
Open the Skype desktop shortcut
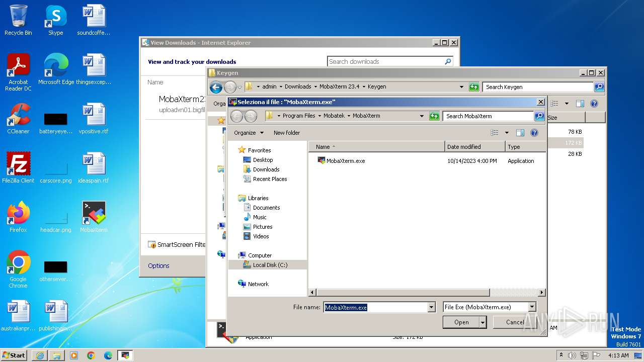tap(55, 20)
